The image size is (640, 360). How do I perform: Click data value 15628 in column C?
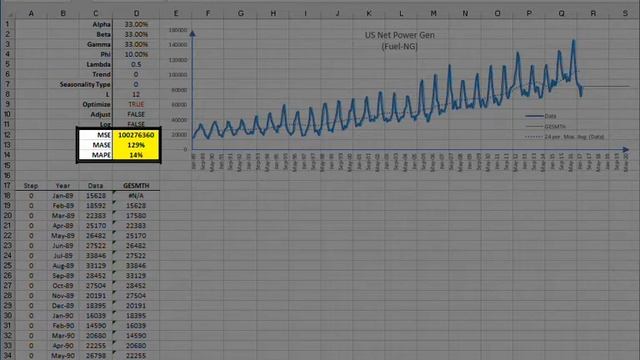coord(96,196)
